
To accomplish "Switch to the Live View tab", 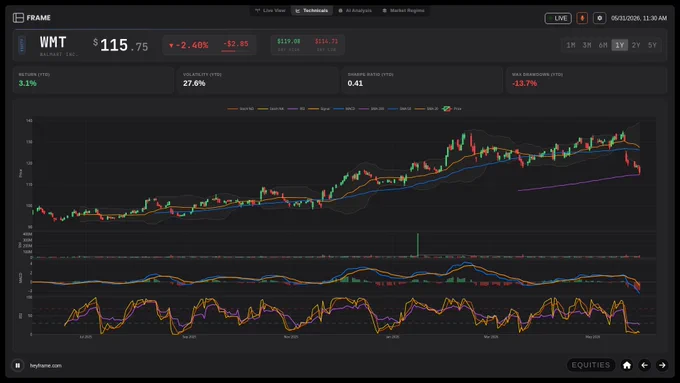I will tap(270, 10).
